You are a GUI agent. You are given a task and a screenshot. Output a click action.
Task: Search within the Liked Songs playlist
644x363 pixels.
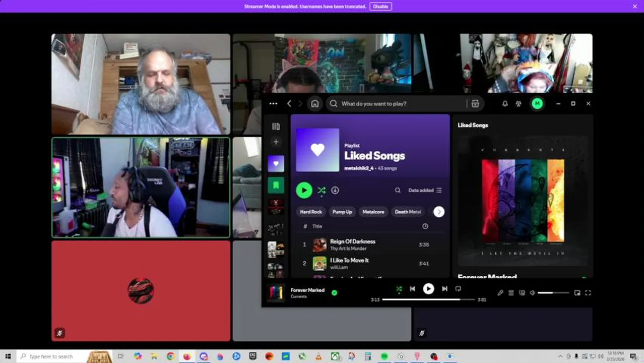[x=398, y=190]
